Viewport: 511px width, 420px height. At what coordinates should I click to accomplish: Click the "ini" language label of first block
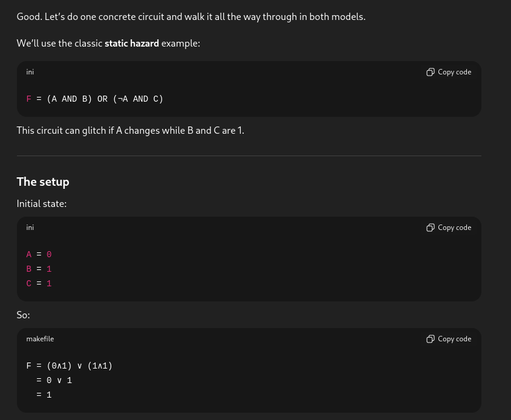(30, 72)
